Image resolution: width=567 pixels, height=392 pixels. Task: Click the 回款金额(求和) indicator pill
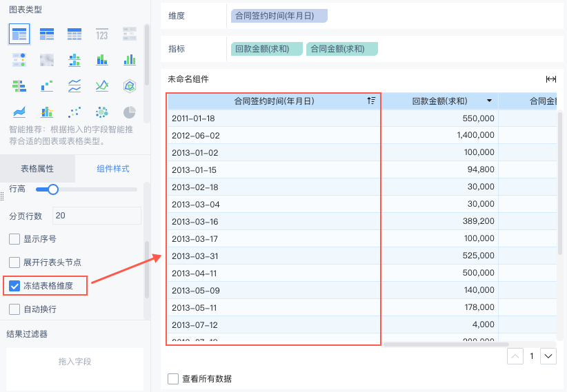click(267, 49)
